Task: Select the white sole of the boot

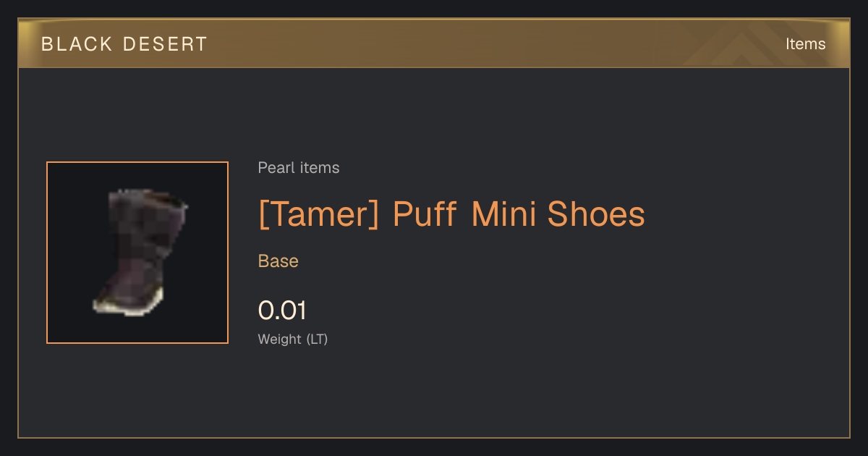Action: (x=130, y=306)
